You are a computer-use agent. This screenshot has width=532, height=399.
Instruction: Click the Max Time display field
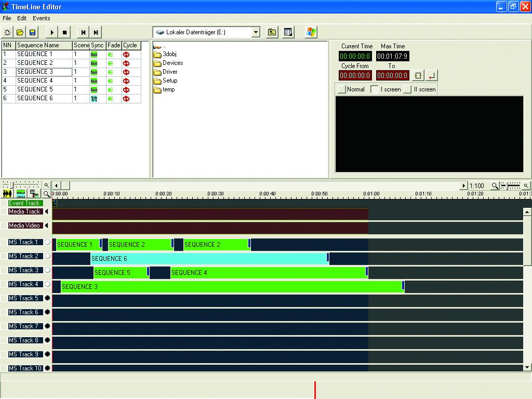[x=393, y=56]
